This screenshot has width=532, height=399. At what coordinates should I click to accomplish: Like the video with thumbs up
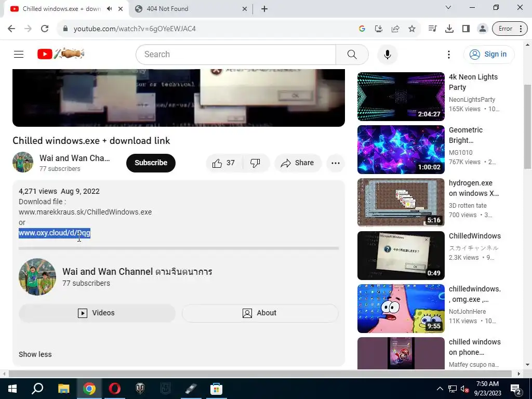(x=224, y=163)
